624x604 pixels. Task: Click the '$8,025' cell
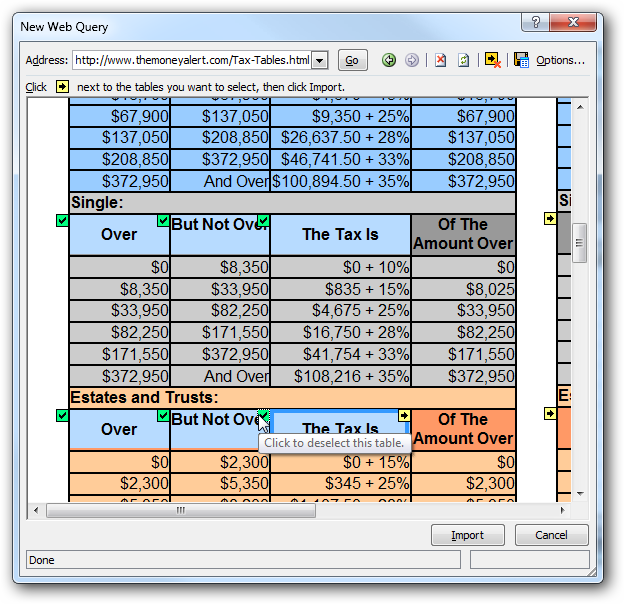pos(463,289)
